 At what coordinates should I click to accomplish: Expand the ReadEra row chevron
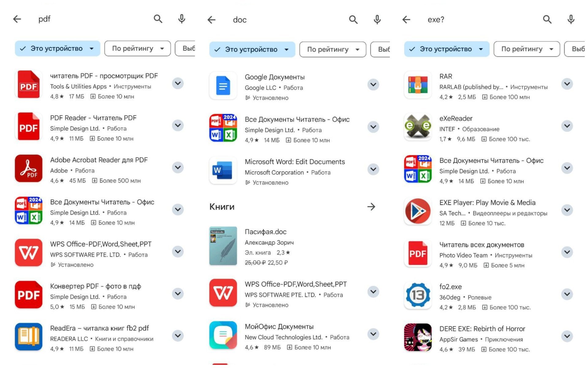(178, 336)
